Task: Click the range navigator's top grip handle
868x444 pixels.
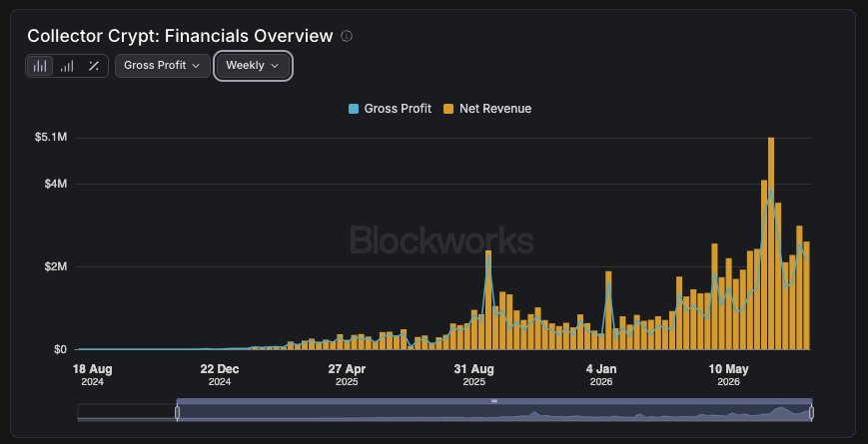Action: 494,401
